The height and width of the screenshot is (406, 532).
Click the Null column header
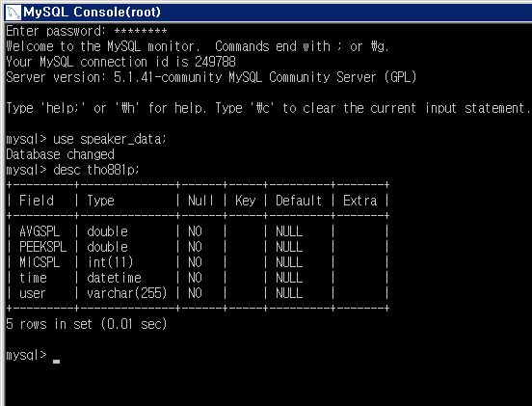tap(200, 201)
